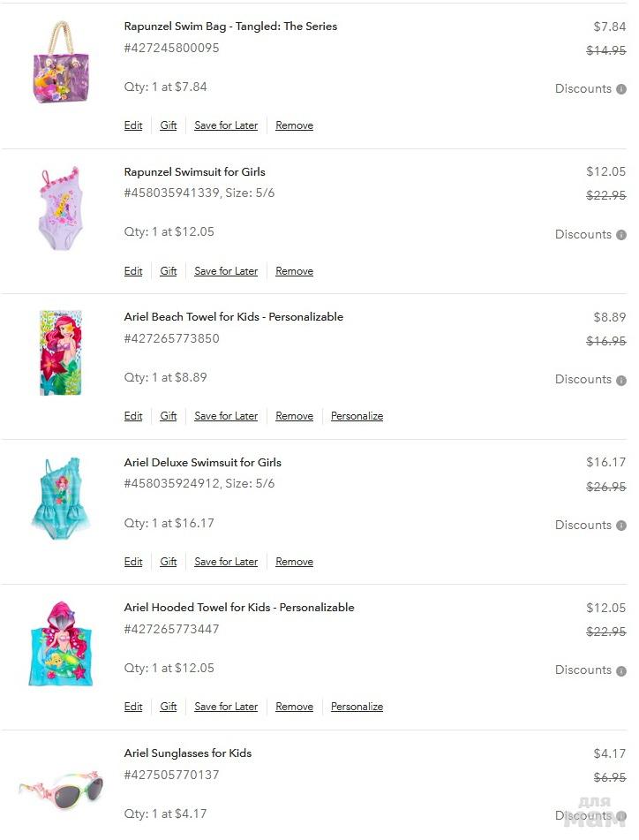This screenshot has width=639, height=840.
Task: Edit the Rapunzel Swimsuit for Girls item
Action: point(133,272)
